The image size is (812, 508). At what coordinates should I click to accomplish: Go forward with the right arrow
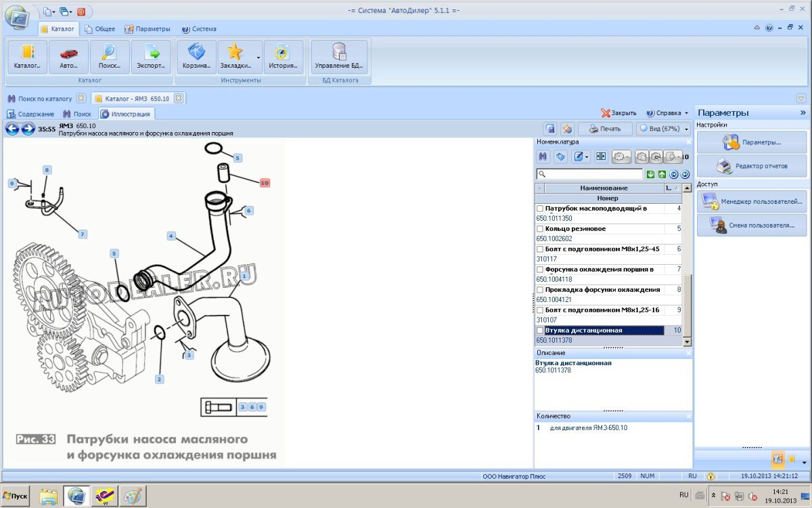[x=28, y=129]
